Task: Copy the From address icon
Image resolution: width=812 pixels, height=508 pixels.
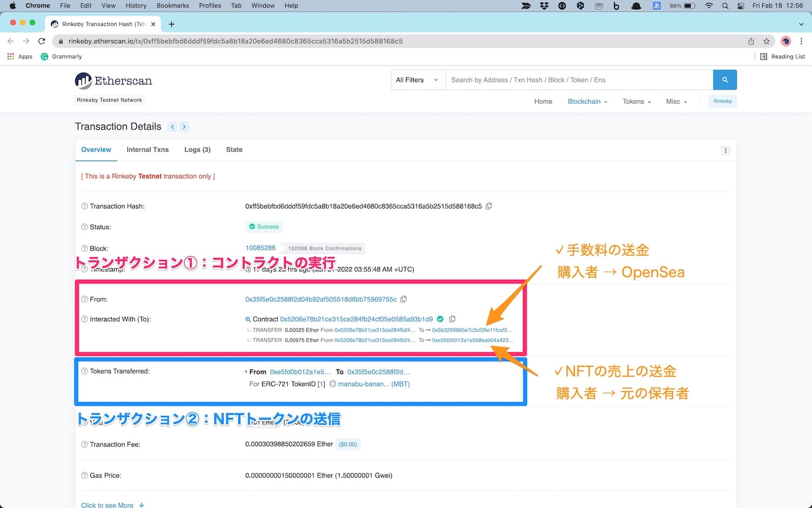Action: click(x=403, y=299)
